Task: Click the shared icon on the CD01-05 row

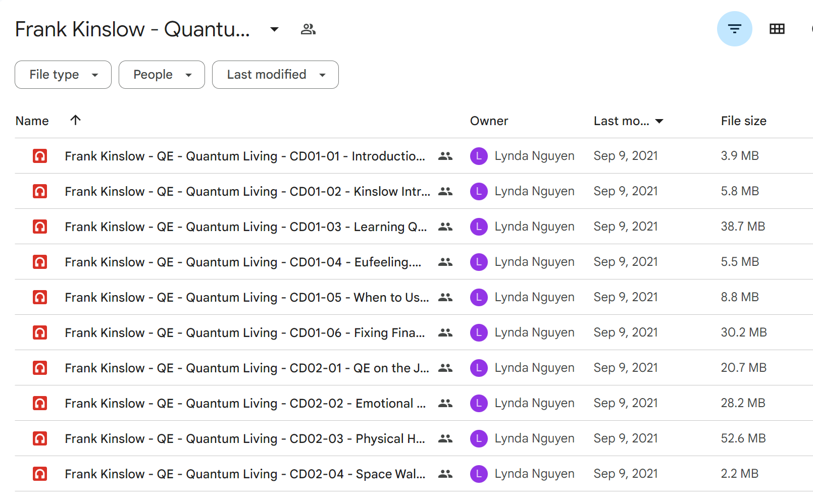Action: tap(445, 297)
